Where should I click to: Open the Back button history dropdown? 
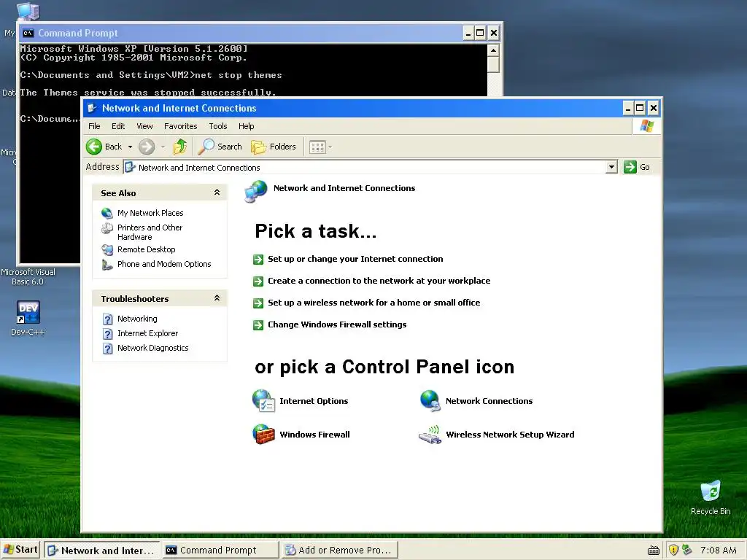[x=130, y=147]
